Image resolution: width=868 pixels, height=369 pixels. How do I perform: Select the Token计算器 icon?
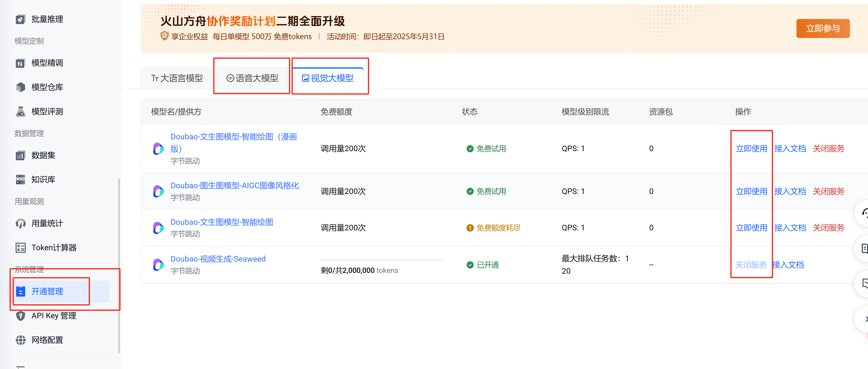(x=20, y=248)
